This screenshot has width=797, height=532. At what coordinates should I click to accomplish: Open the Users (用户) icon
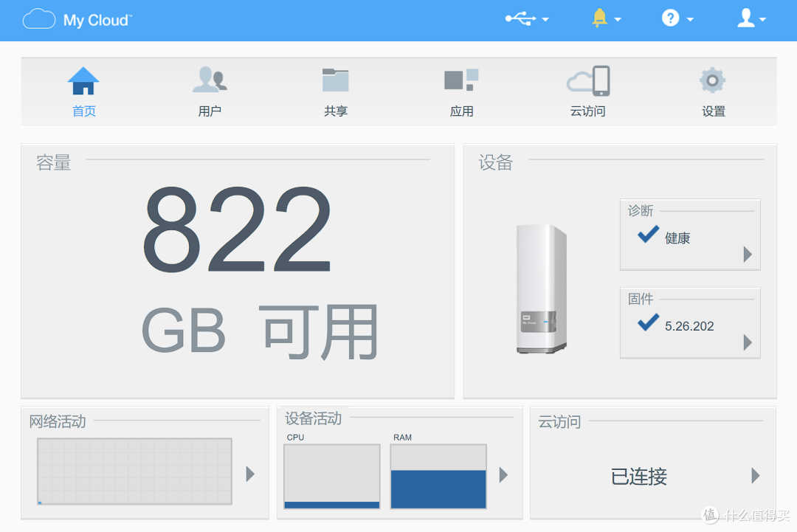point(210,80)
